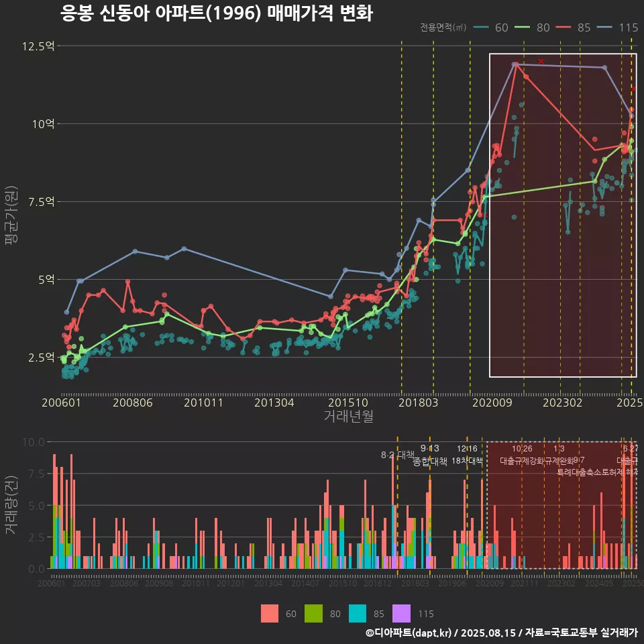This screenshot has width=644, height=644.
Task: Click '201201' on the volume chart x-axis
Action: point(231,583)
